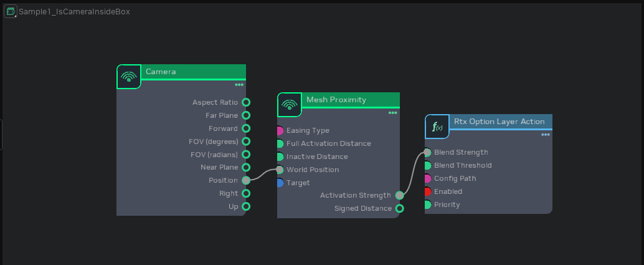Open the Rtx Option Layer Action ellipsis menu
The height and width of the screenshot is (265, 644).
[546, 135]
